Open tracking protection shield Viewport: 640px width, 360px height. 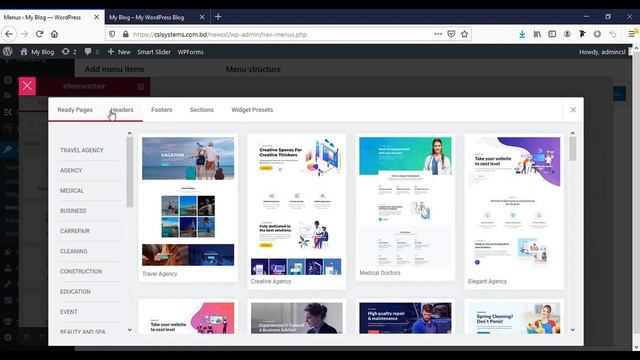112,34
